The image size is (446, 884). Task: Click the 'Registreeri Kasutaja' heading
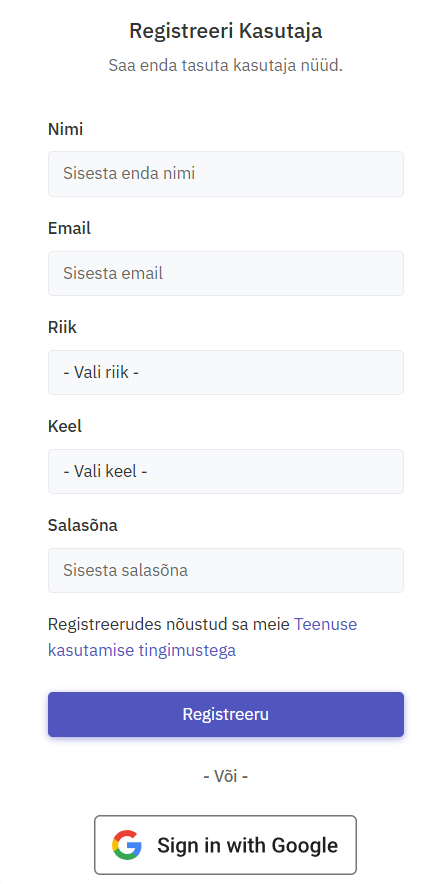tap(226, 30)
